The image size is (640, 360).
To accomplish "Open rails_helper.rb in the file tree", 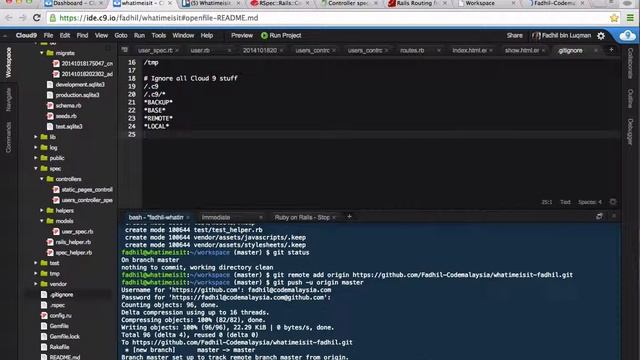I will pyautogui.click(x=73, y=242).
